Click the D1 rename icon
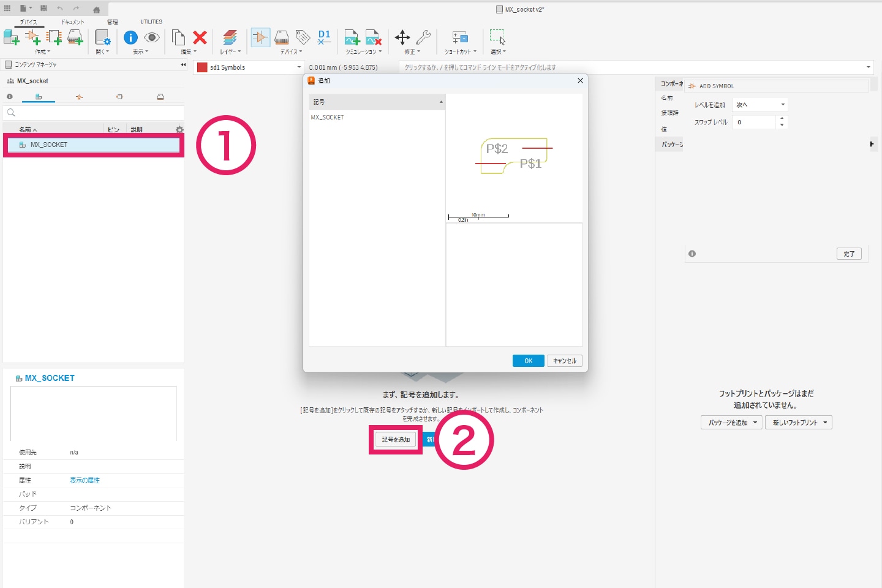The image size is (882, 588). coord(324,37)
